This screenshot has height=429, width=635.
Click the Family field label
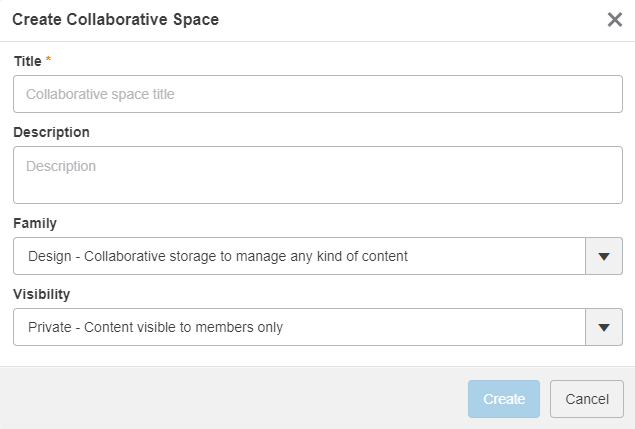pyautogui.click(x=35, y=223)
